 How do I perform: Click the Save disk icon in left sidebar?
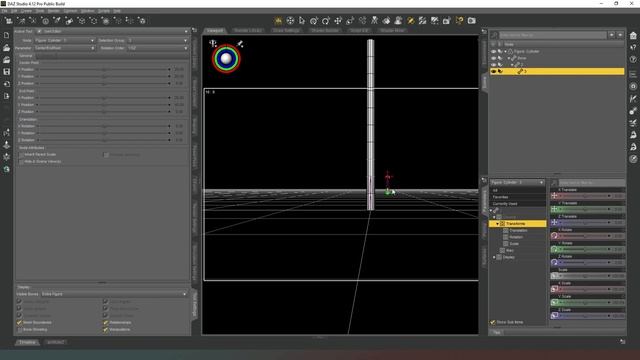pos(7,72)
